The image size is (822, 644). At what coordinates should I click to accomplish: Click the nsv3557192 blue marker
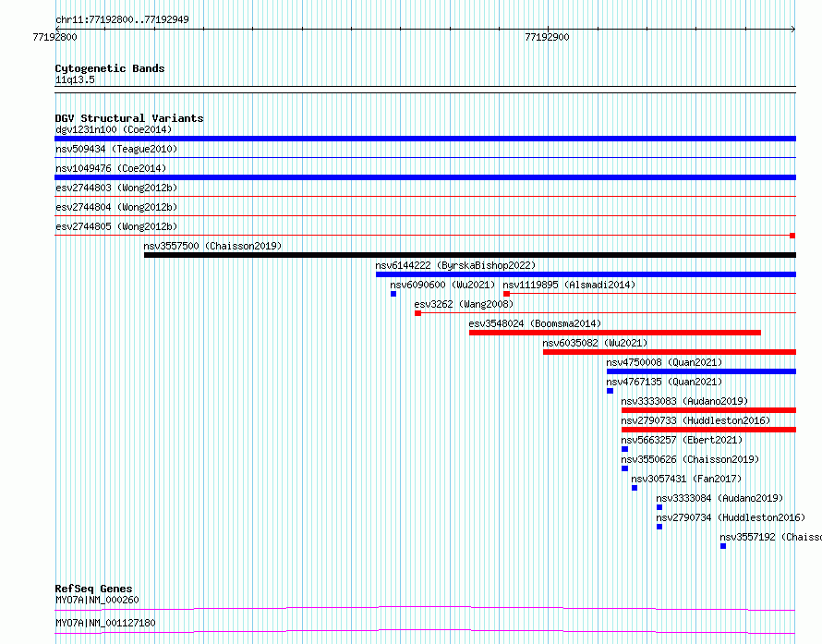pos(723,546)
